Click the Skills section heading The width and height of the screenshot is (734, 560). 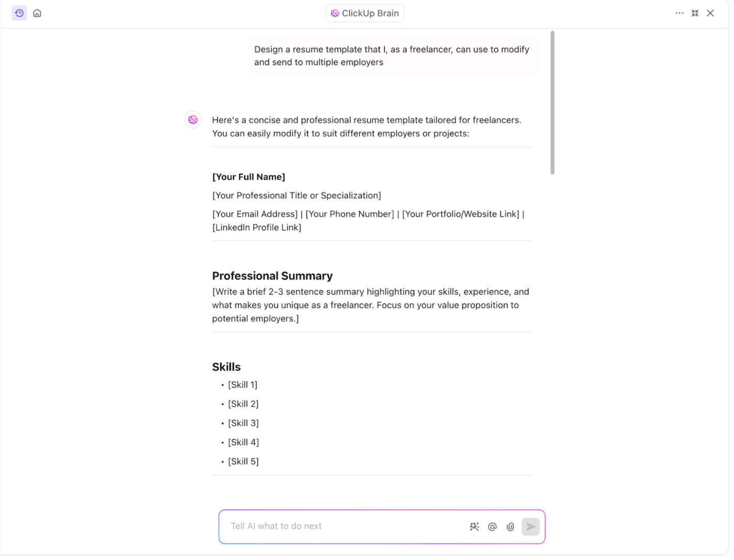(226, 367)
